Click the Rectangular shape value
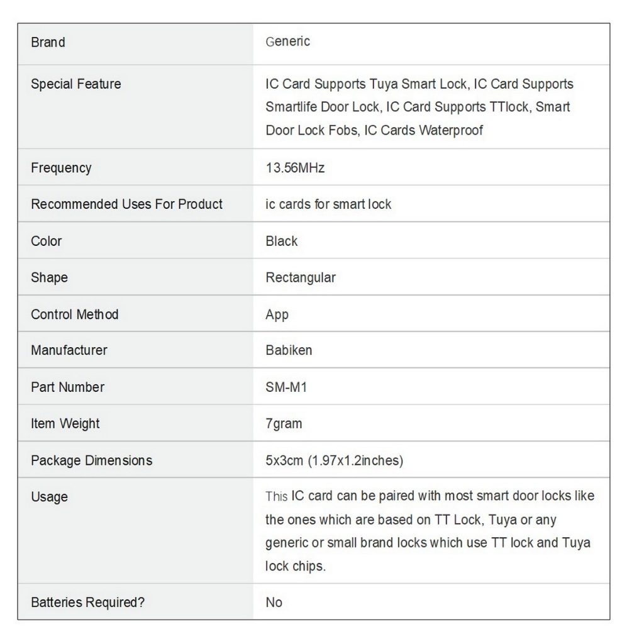This screenshot has height=644, width=644. [x=301, y=277]
